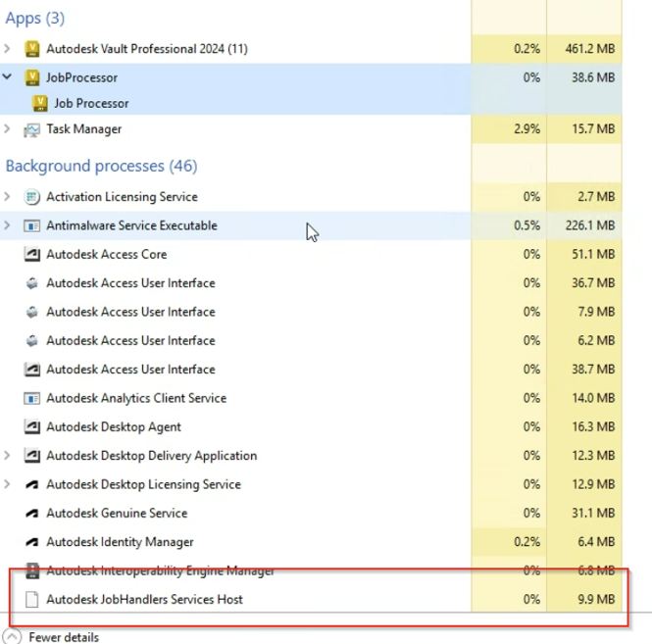Expand Antimalware Service Executable
Viewport: 652px width, 644px height.
(7, 225)
